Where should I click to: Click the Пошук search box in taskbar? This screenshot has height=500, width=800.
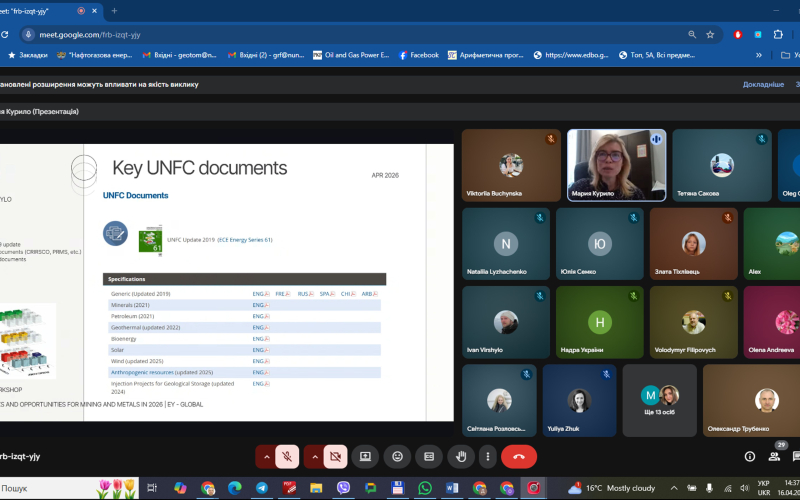point(69,488)
